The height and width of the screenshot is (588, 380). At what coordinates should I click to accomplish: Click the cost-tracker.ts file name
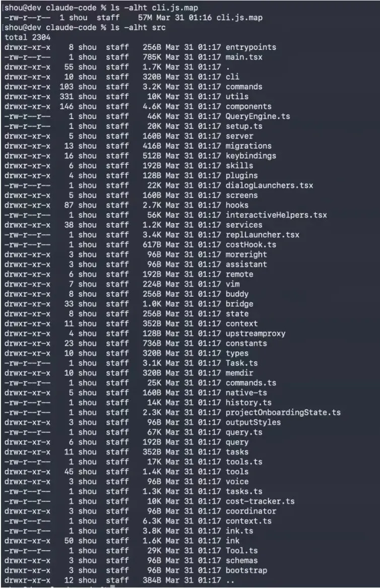coord(260,501)
